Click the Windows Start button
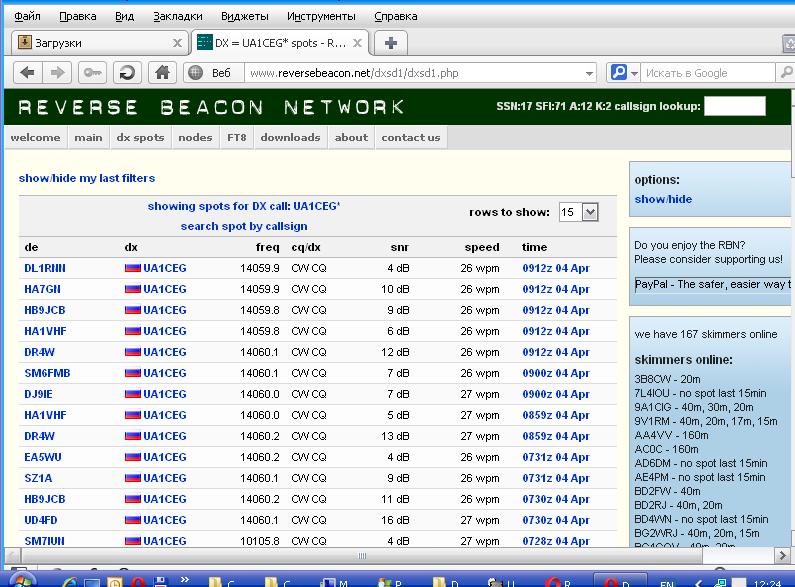Screen dimensions: 795x587 coord(23,579)
